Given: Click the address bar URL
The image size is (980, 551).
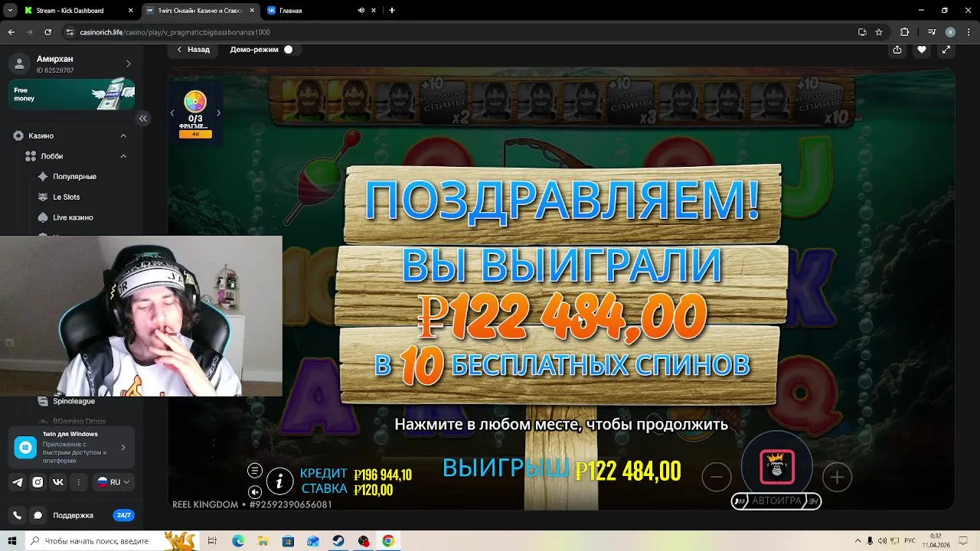Looking at the screenshot, I should click(x=175, y=32).
